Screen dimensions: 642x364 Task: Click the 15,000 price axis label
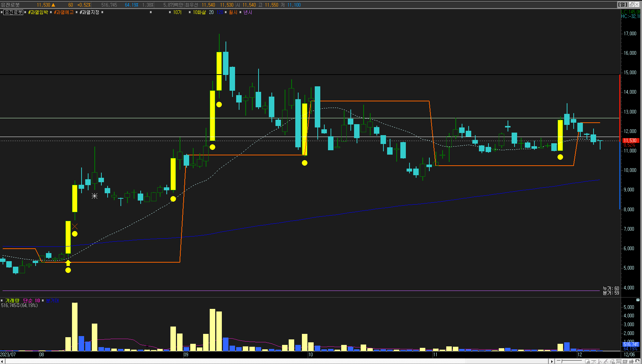tap(630, 72)
